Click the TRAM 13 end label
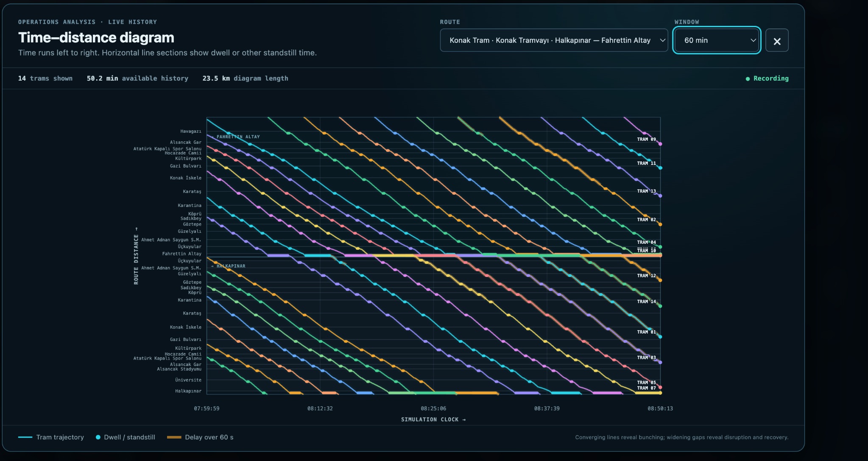Viewport: 868px width, 461px height. (646, 191)
